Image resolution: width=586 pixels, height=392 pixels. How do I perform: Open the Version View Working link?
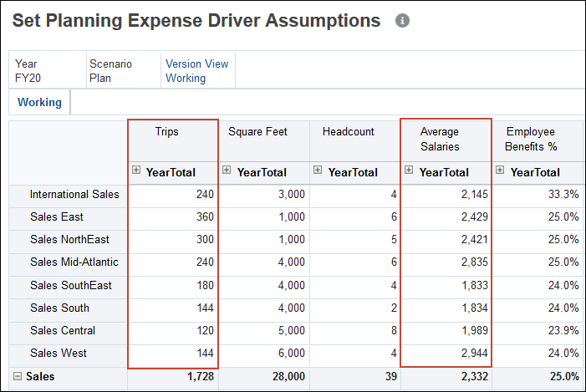pyautogui.click(x=196, y=70)
